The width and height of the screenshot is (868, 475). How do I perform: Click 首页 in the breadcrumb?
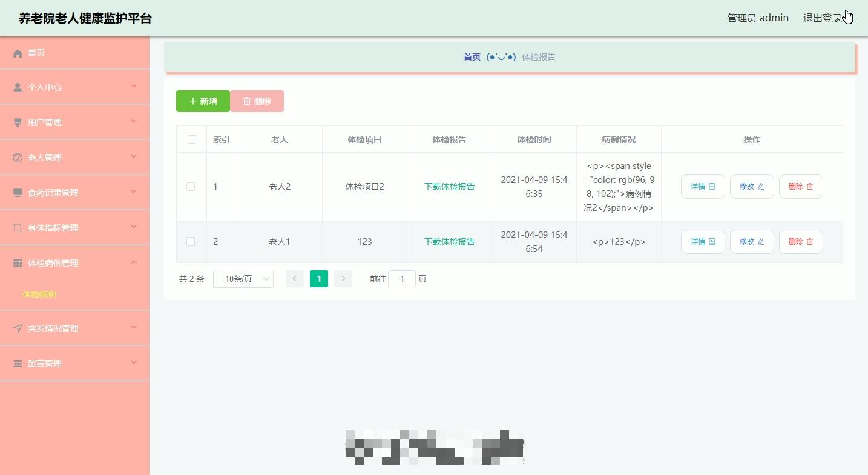(x=472, y=57)
